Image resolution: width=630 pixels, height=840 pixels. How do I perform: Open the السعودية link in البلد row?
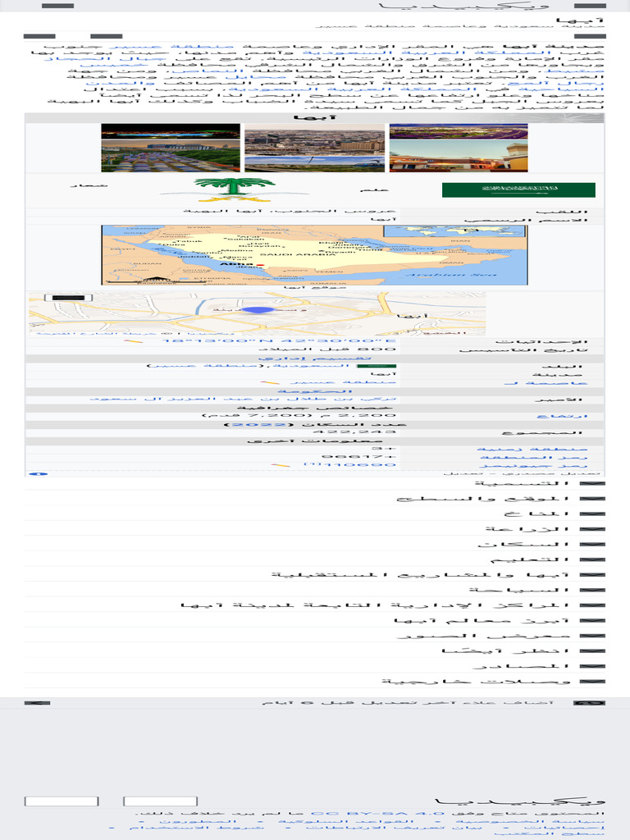311,366
